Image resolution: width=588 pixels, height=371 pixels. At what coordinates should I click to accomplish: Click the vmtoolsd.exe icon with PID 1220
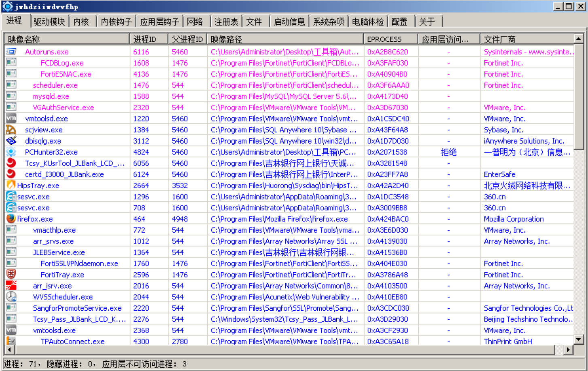[11, 119]
